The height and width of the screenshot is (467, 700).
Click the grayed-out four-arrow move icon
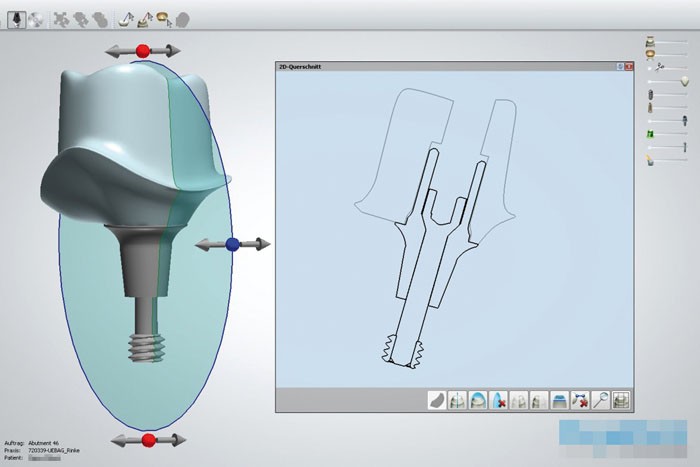pos(61,20)
